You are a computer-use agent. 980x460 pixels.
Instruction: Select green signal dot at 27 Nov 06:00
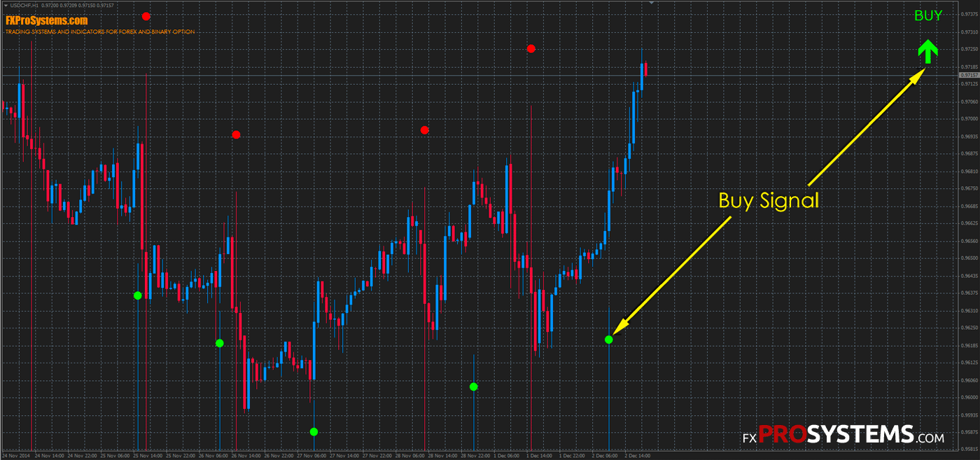pyautogui.click(x=314, y=432)
